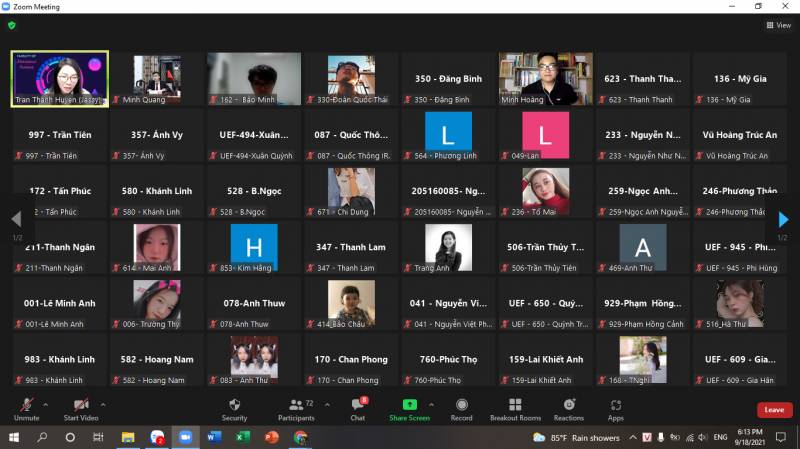Open the Participants panel
The image size is (800, 449).
click(x=295, y=408)
